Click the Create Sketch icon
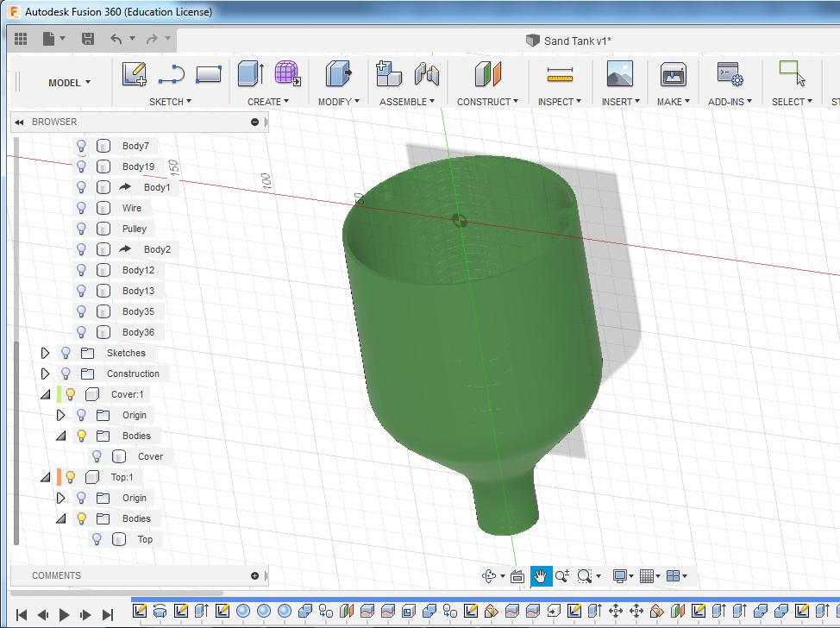Image resolution: width=840 pixels, height=628 pixels. tap(134, 74)
